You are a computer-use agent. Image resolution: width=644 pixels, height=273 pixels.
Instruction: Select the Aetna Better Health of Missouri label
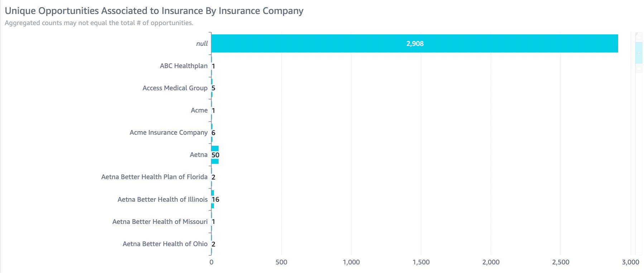(x=160, y=222)
